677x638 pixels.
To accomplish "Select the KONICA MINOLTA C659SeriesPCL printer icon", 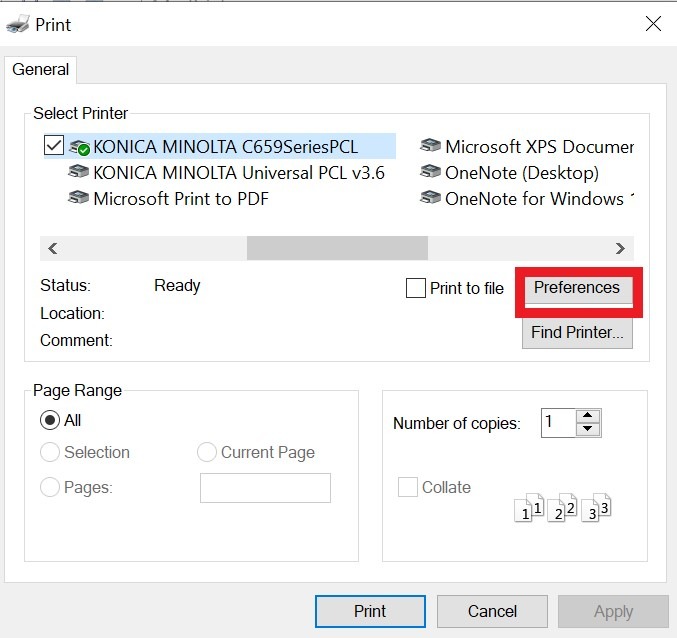I will (79, 147).
